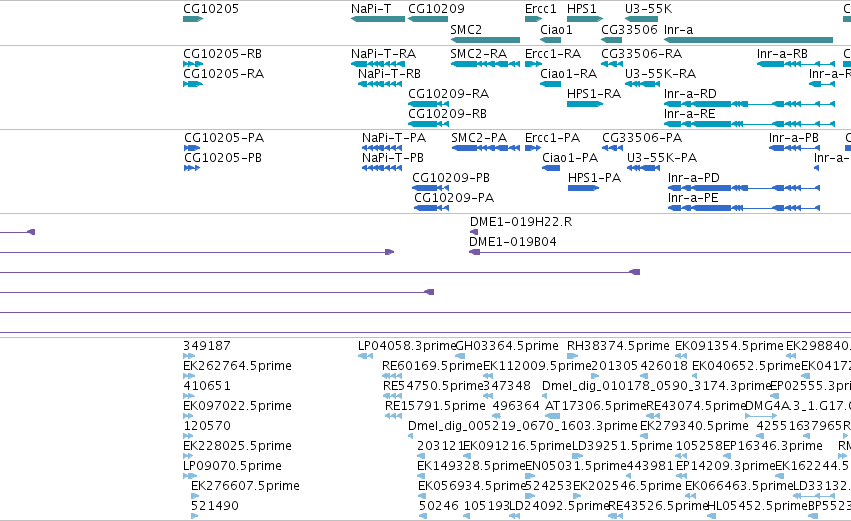851x521 pixels.
Task: Click the Ciao1 gene label in top track
Action: point(556,29)
